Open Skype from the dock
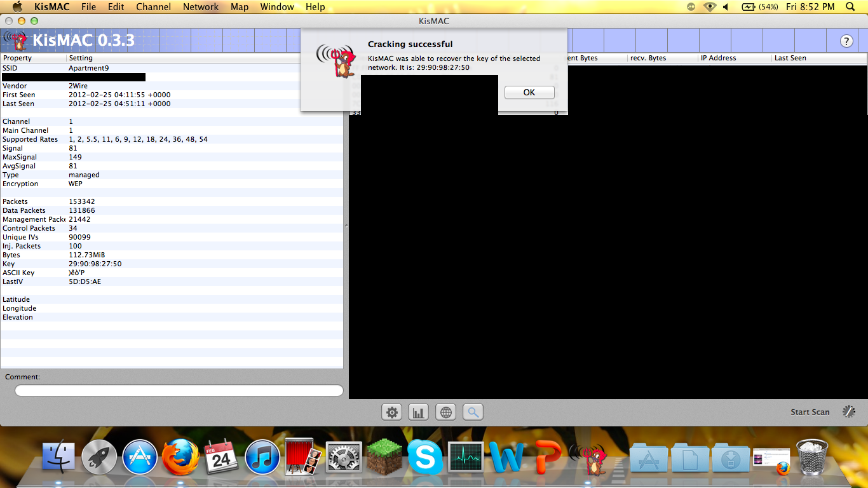 (x=425, y=457)
